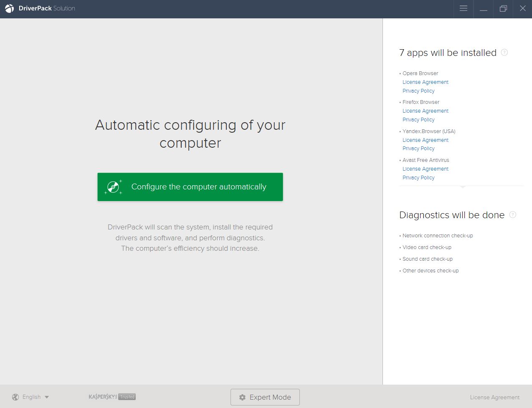Open the Opera Browser License Agreement
This screenshot has height=408, width=532.
tap(425, 82)
